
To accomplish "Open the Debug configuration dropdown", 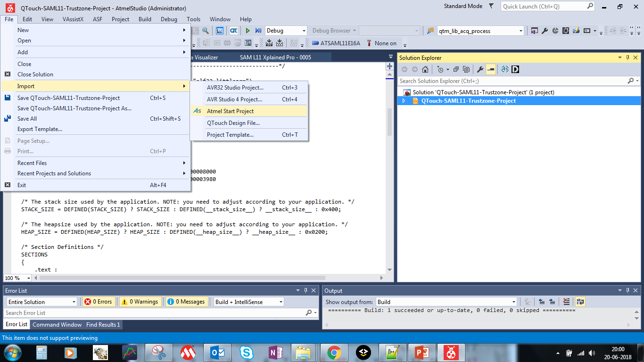I will (x=286, y=31).
